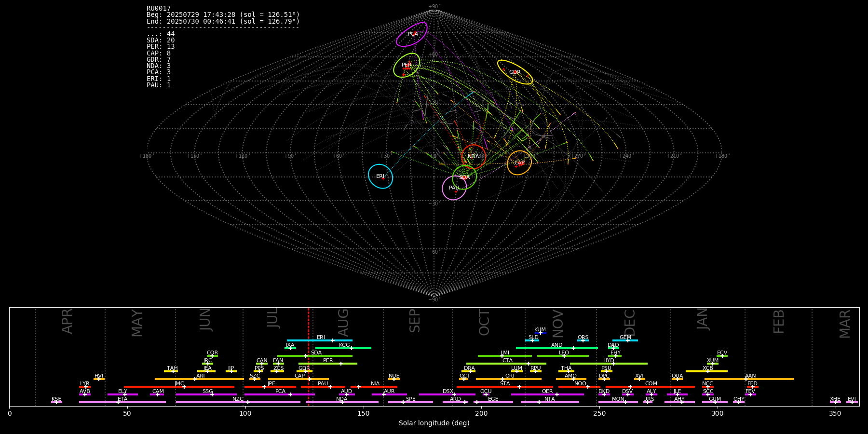Click the green KCG activity bar
Screen dimensions: 868x434
tap(343, 348)
